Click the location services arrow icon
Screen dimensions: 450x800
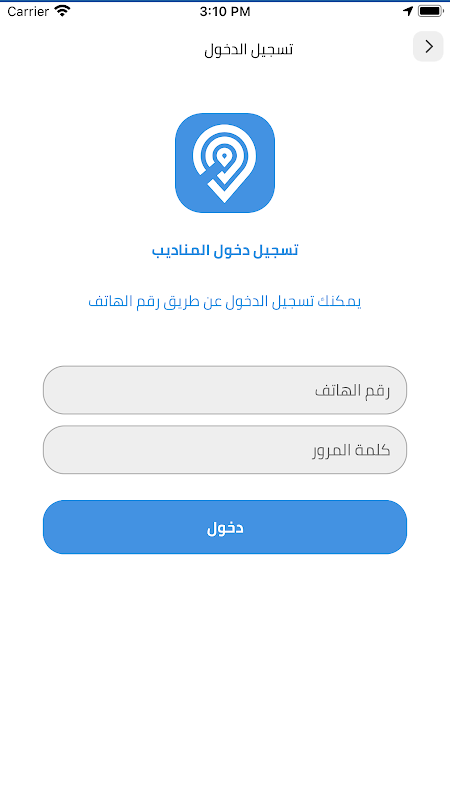408,11
